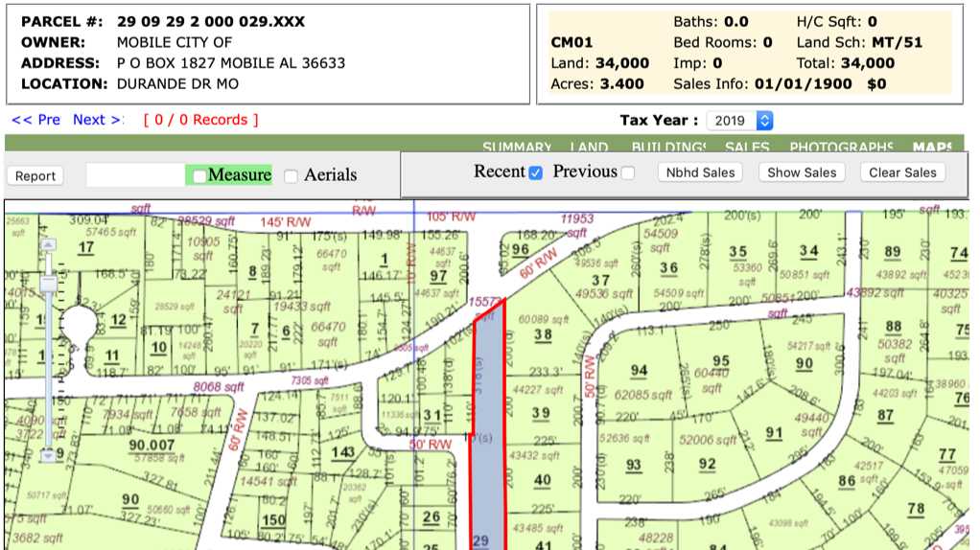Viewport: 980px width, 550px height.
Task: Go to the Next record link
Action: pos(98,120)
